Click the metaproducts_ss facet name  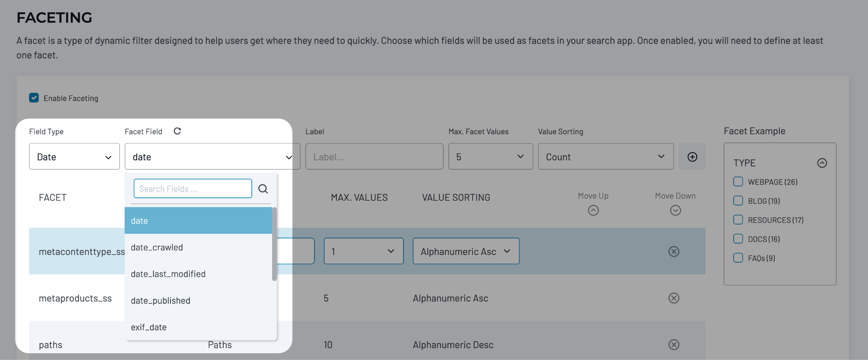(x=75, y=298)
